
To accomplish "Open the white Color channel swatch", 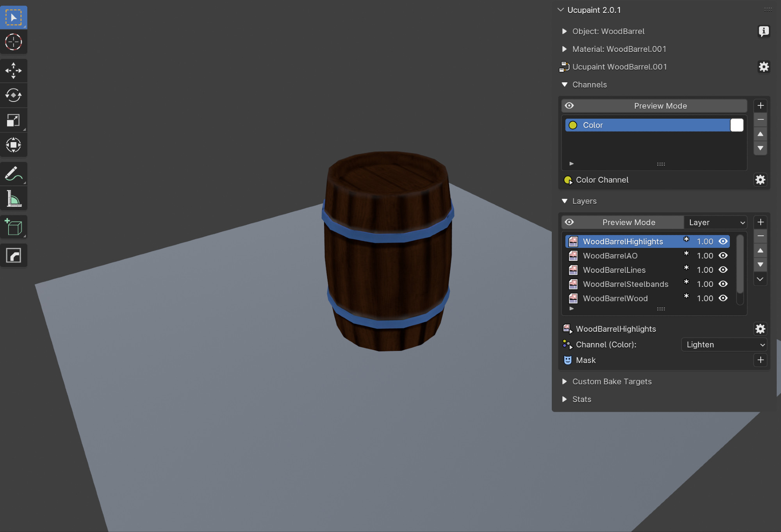I will (736, 125).
